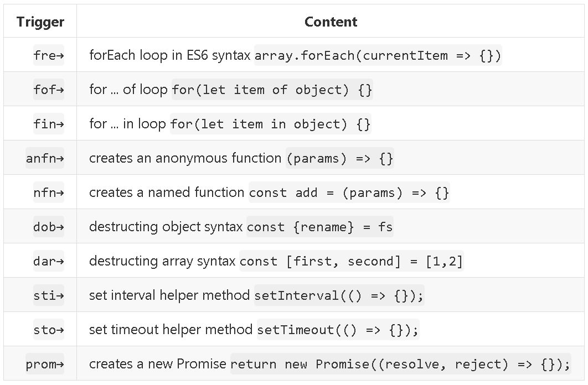This screenshot has width=588, height=385.
Task: Click the array.forEach code snippet
Action: [378, 55]
